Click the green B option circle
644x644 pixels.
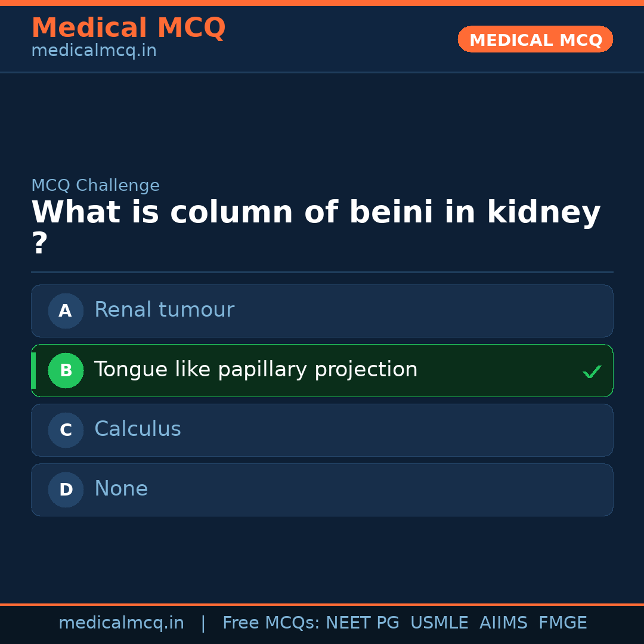click(x=66, y=370)
